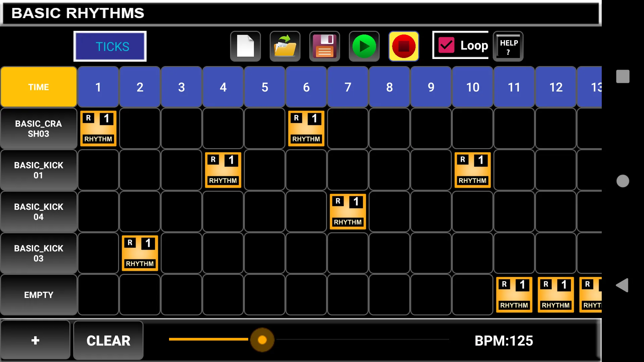Select the TIME column header tab
Screen dimensions: 644x362
[39, 87]
